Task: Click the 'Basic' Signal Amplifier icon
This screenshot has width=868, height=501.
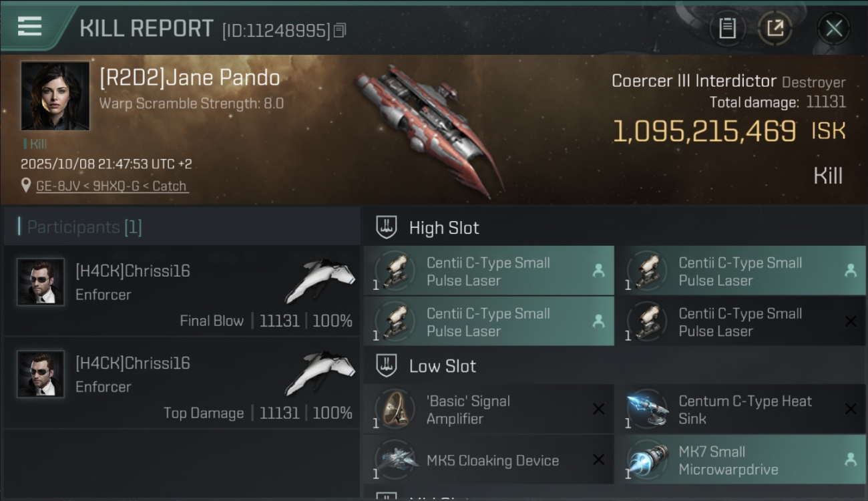Action: tap(395, 409)
